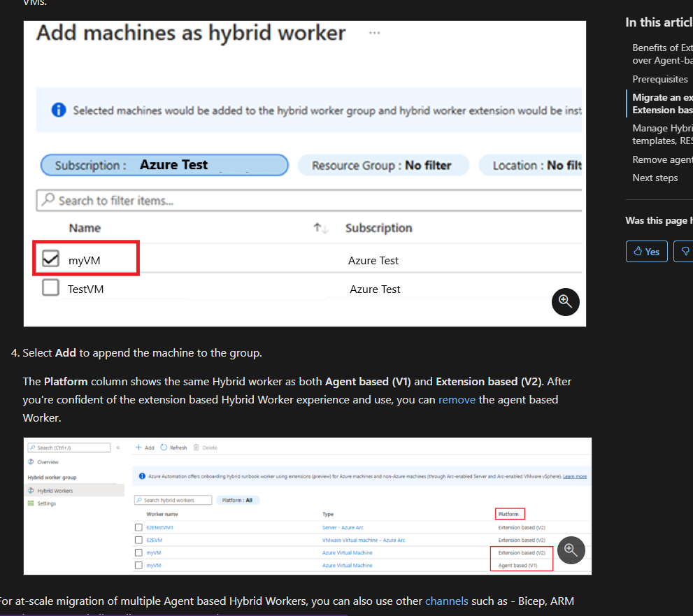
Task: Open the E2EVM worker name link
Action: click(x=155, y=540)
